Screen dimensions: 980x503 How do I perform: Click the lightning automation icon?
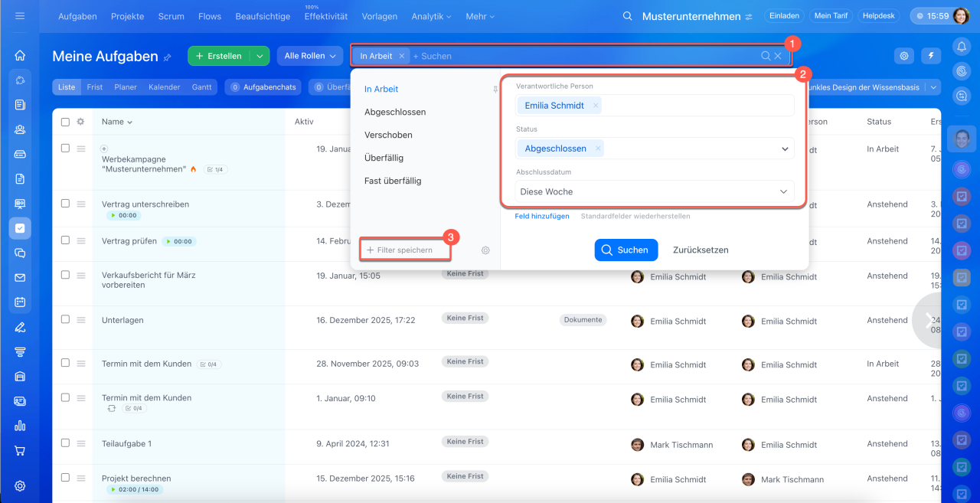click(931, 56)
